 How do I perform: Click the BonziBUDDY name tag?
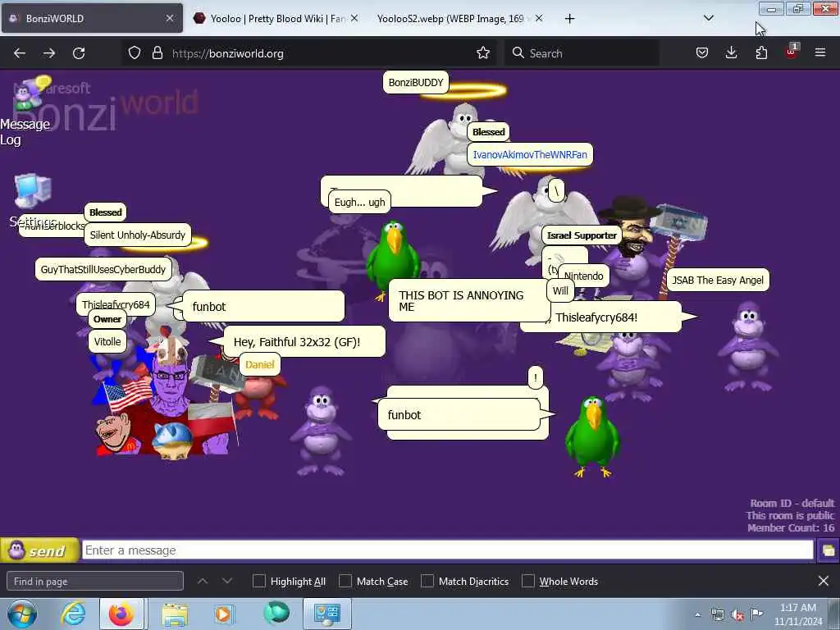(x=416, y=83)
